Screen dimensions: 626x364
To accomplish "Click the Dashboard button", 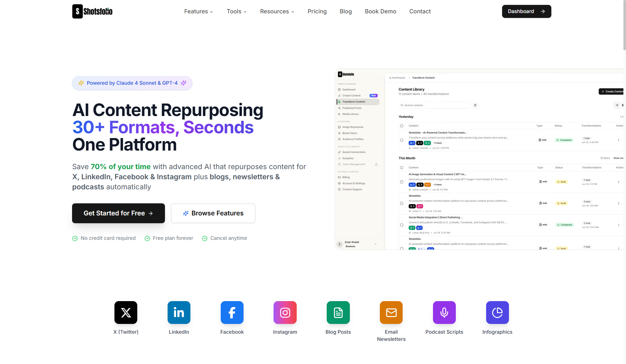I will point(526,11).
